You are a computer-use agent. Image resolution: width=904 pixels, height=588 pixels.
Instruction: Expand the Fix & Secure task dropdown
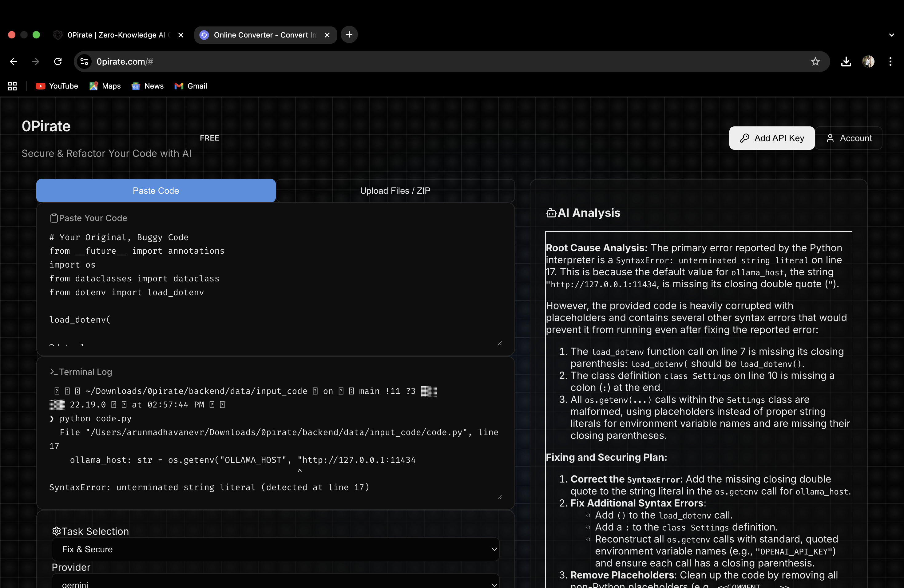click(x=276, y=549)
